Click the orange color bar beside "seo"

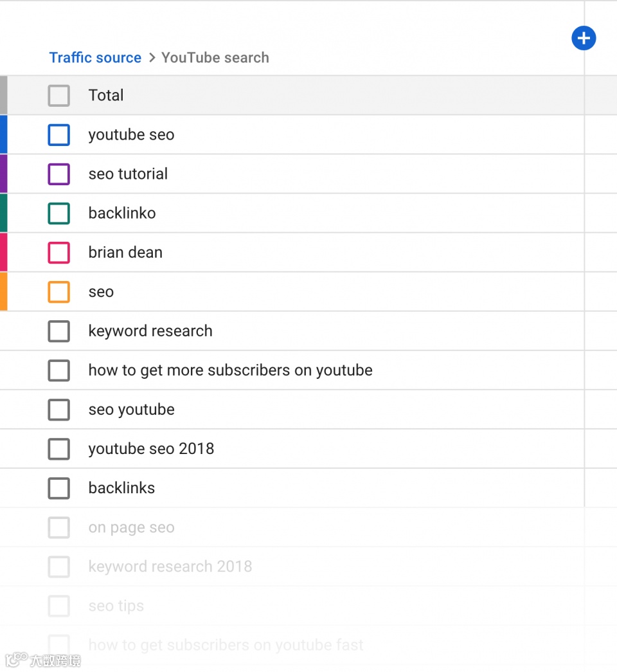tap(3, 292)
